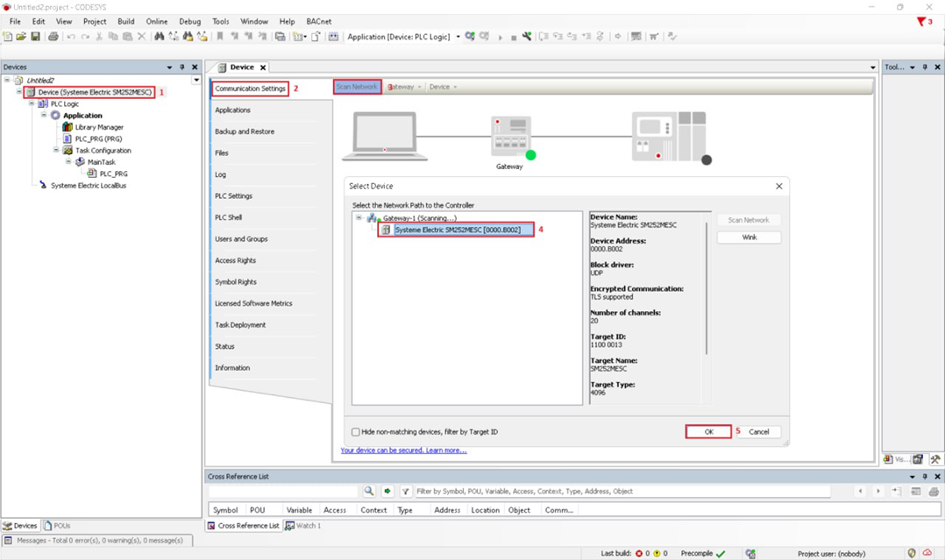Click the Print icon in the toolbar

pos(53,37)
